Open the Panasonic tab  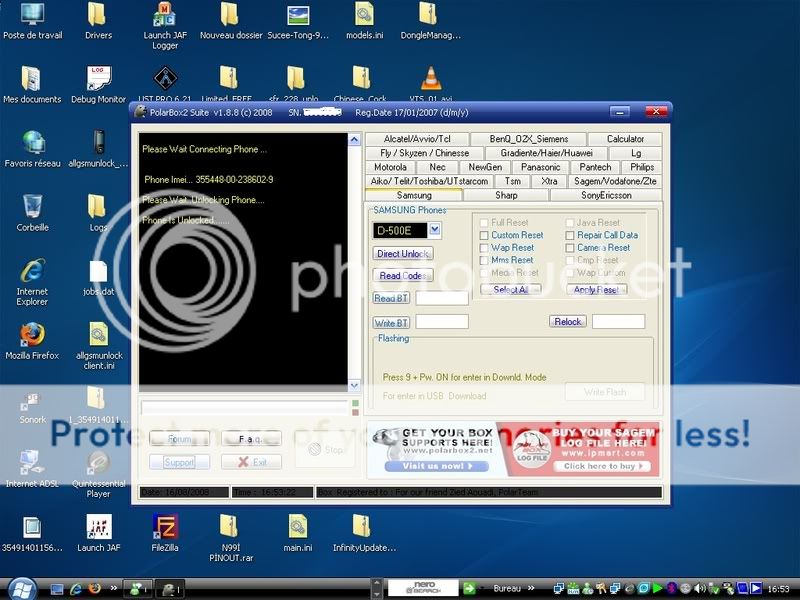point(540,167)
